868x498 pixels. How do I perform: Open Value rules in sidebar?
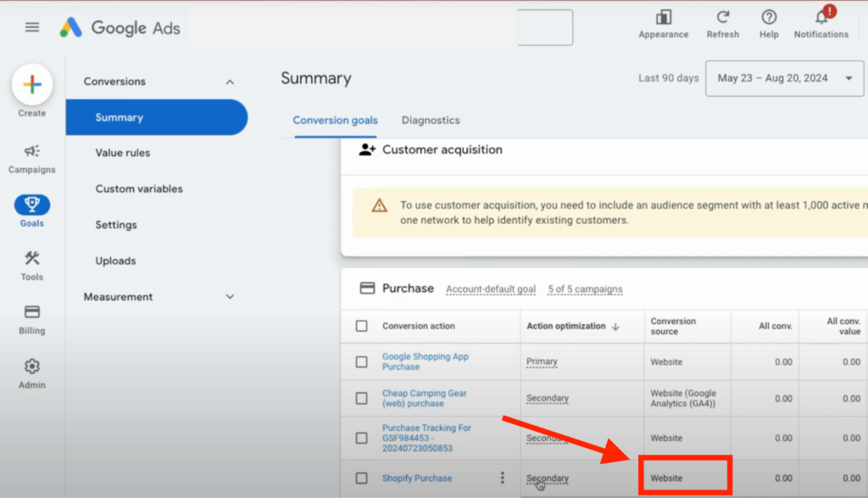coord(122,153)
